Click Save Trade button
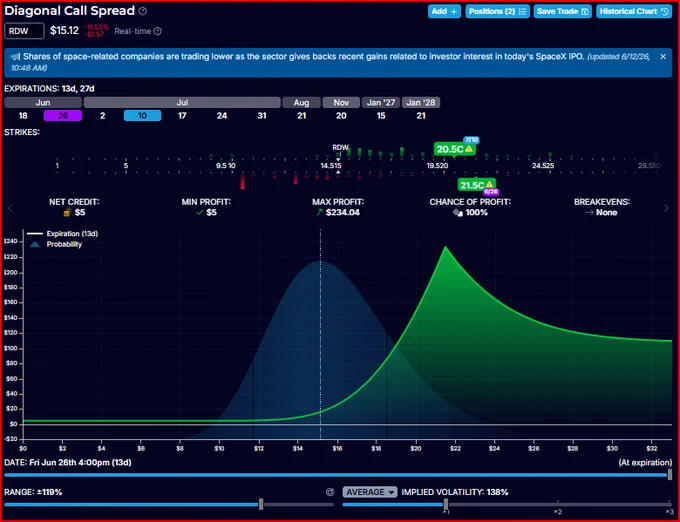The width and height of the screenshot is (680, 522). (x=562, y=11)
